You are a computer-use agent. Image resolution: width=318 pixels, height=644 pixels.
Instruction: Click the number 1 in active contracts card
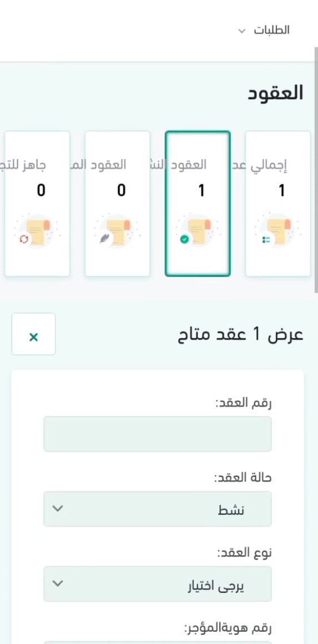click(x=201, y=191)
